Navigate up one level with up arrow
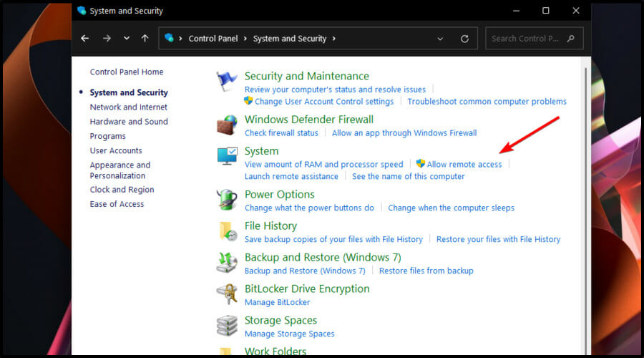This screenshot has height=358, width=644. pyautogui.click(x=145, y=39)
